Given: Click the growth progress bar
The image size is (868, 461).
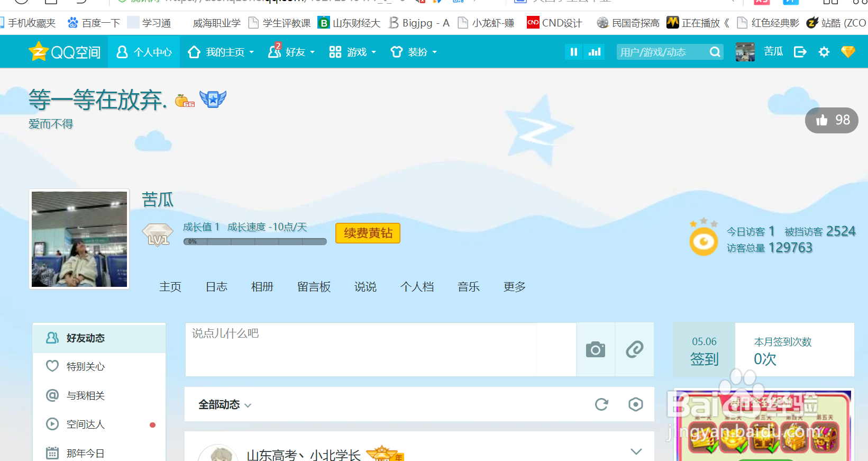Looking at the screenshot, I should [x=255, y=241].
